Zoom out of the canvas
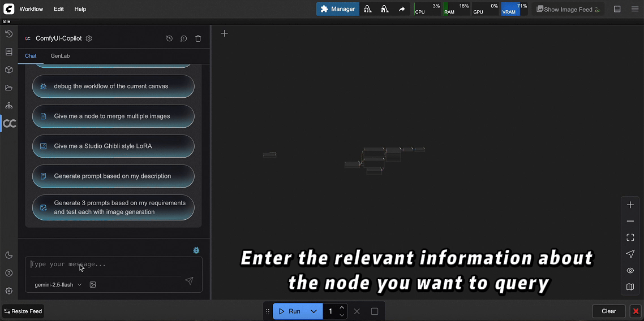This screenshot has width=644, height=321. click(x=630, y=222)
